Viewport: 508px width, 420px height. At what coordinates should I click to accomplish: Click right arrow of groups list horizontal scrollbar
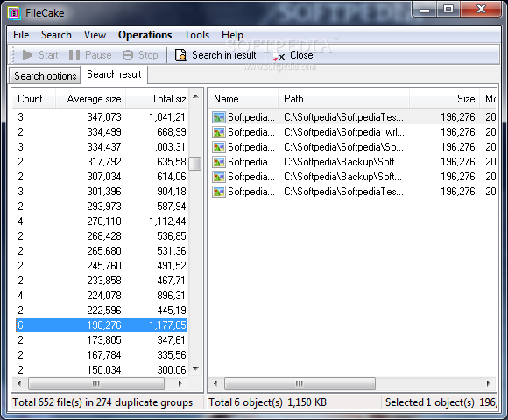click(180, 384)
